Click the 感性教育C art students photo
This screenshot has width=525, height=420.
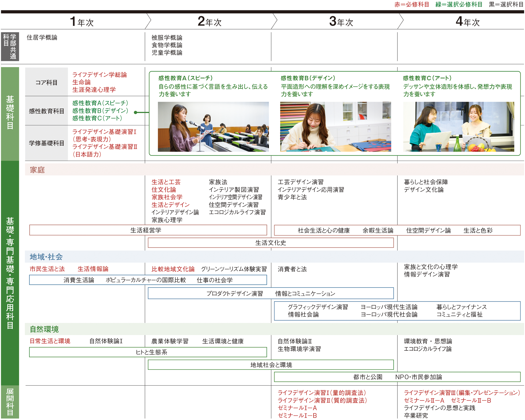(458, 127)
